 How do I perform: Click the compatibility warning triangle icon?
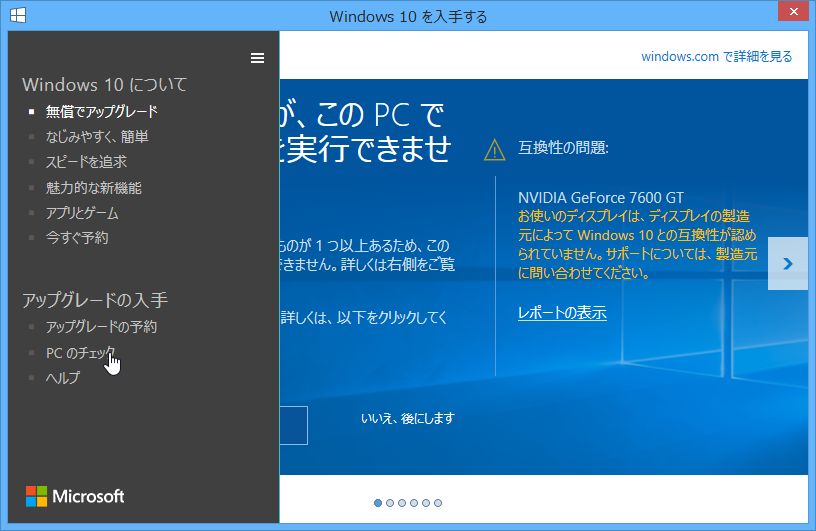tap(494, 150)
